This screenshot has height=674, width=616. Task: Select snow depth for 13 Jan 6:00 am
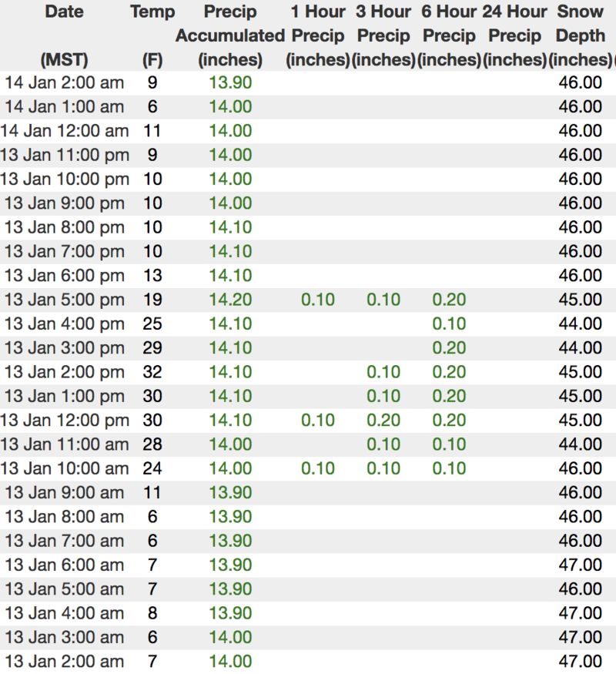pos(580,565)
